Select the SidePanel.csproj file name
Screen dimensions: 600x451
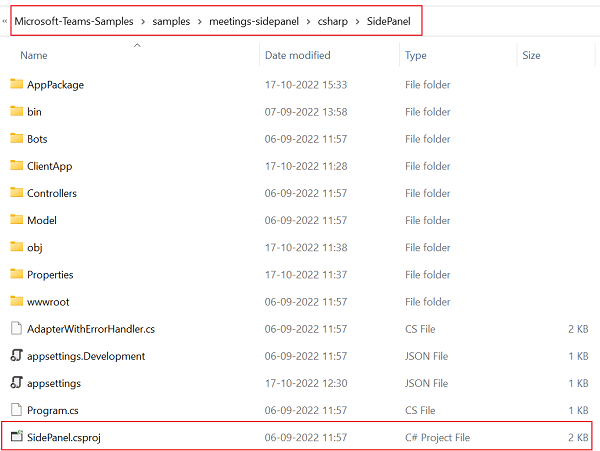tap(64, 437)
